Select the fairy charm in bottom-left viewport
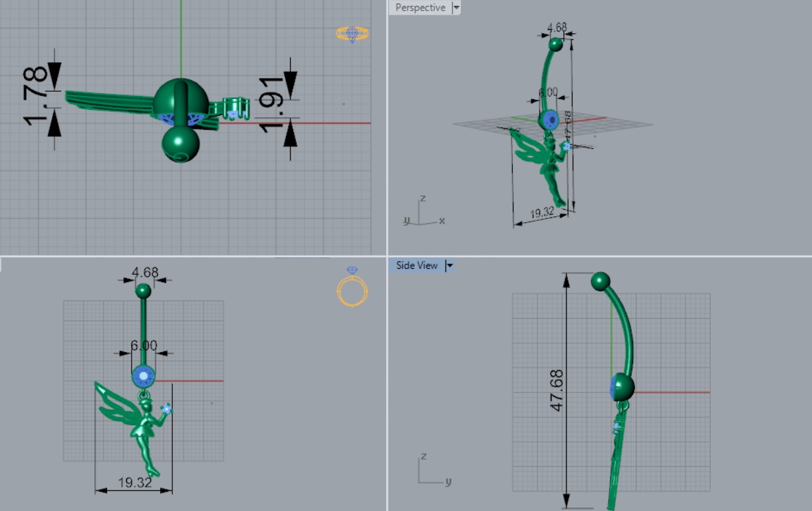This screenshot has height=511, width=812. pyautogui.click(x=134, y=428)
